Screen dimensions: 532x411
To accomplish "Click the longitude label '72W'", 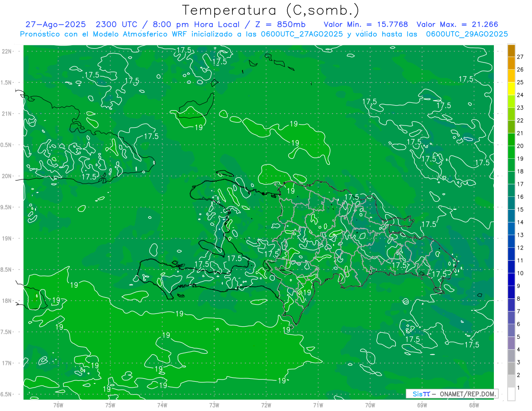I will (266, 405).
